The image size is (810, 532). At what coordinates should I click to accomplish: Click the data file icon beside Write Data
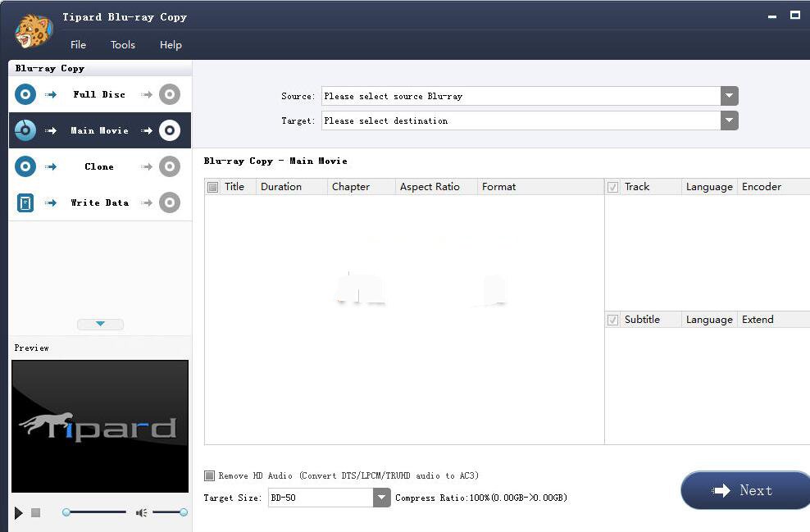tap(25, 203)
